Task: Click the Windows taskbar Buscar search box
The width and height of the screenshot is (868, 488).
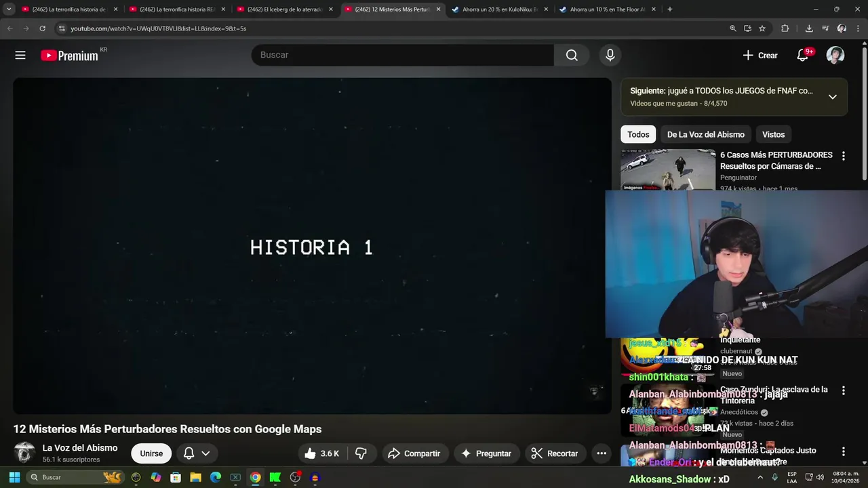Action: 75,477
